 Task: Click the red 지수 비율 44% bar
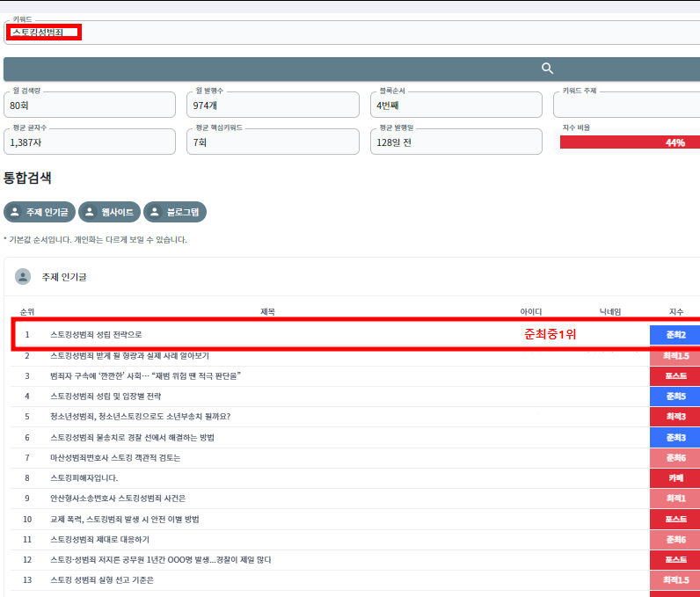[630, 142]
